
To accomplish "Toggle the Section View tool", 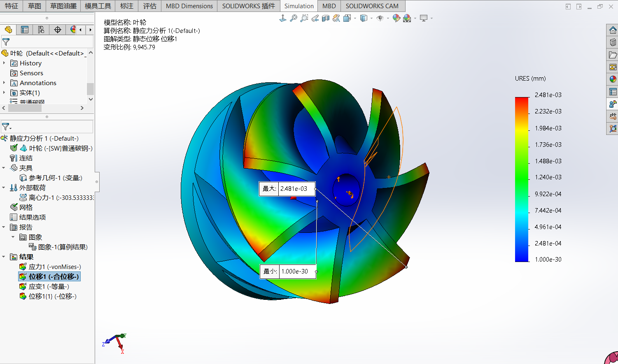I will (x=326, y=18).
